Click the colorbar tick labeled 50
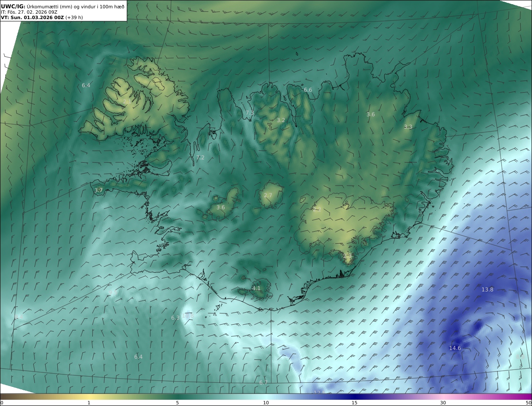The width and height of the screenshot is (532, 406). [x=528, y=403]
